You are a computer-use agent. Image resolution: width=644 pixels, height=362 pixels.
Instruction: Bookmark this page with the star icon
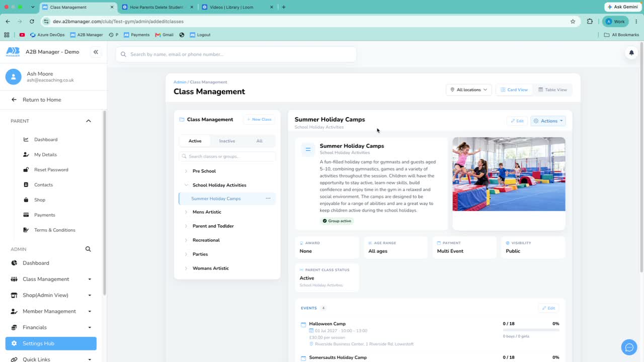[573, 22]
